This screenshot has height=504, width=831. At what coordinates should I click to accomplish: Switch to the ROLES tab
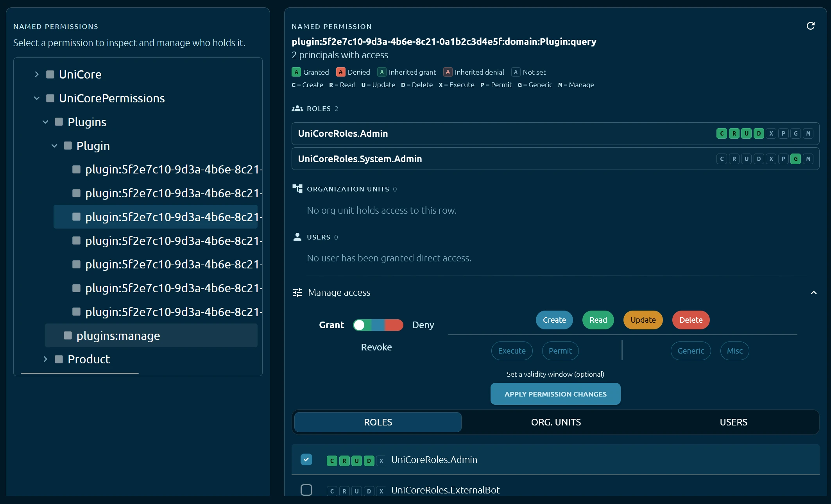pyautogui.click(x=378, y=422)
